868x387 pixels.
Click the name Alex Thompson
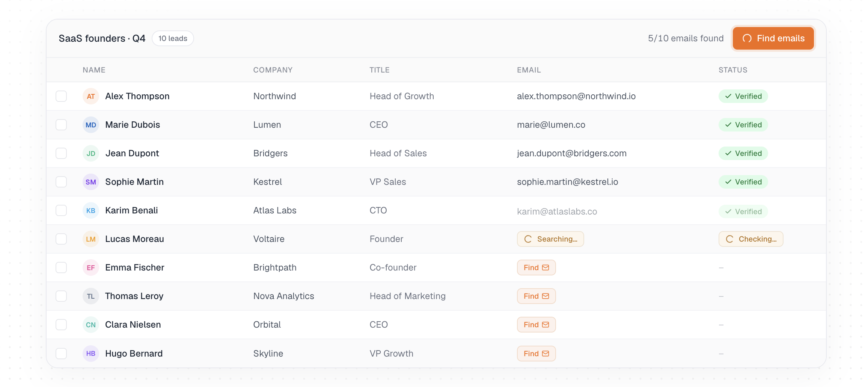pos(137,96)
